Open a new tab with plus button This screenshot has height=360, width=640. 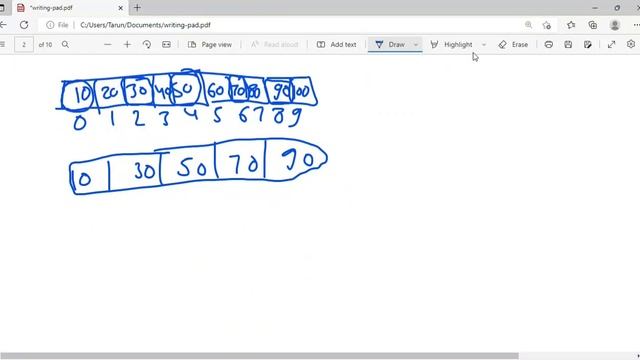click(x=137, y=7)
